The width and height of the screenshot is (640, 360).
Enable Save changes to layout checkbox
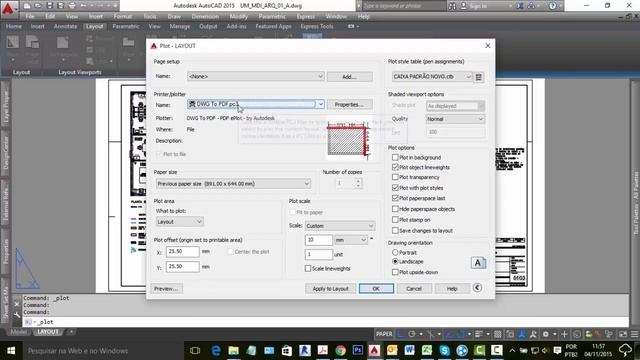(395, 231)
